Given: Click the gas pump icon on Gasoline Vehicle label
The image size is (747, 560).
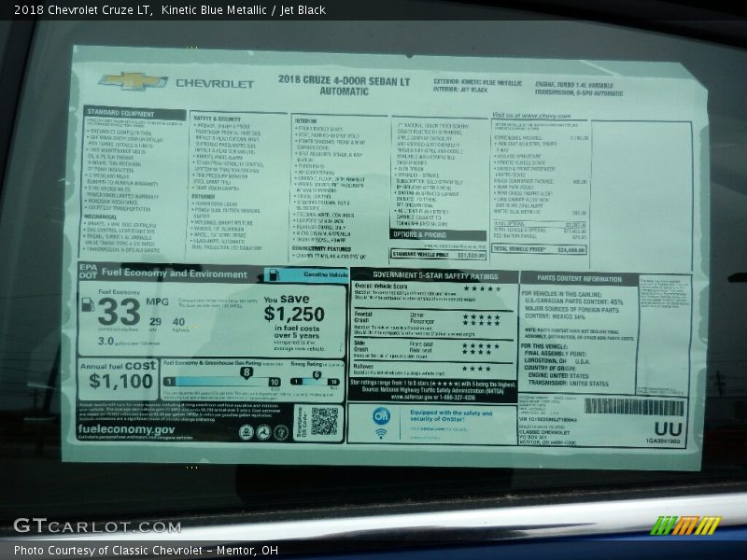Looking at the screenshot, I should coord(274,274).
